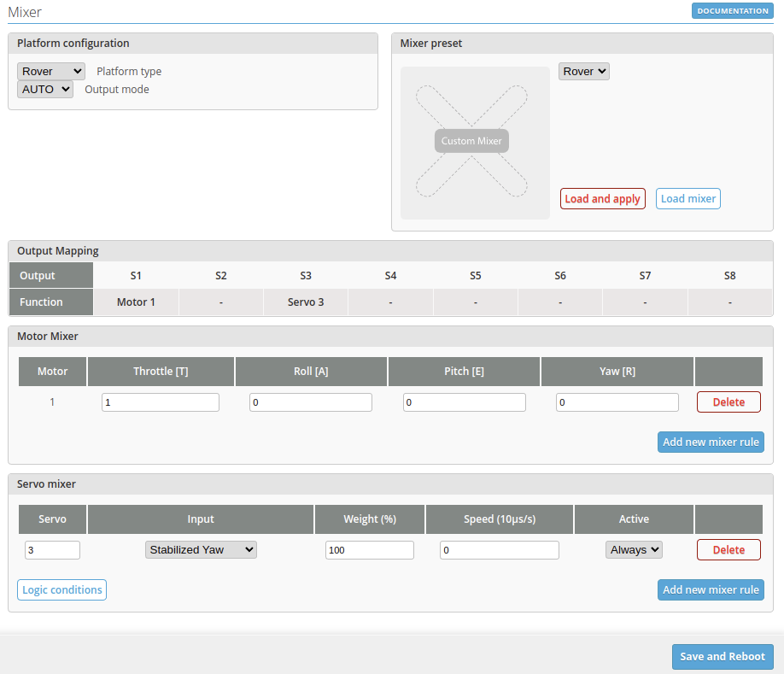Load and apply the Rover mixer preset

(x=602, y=198)
